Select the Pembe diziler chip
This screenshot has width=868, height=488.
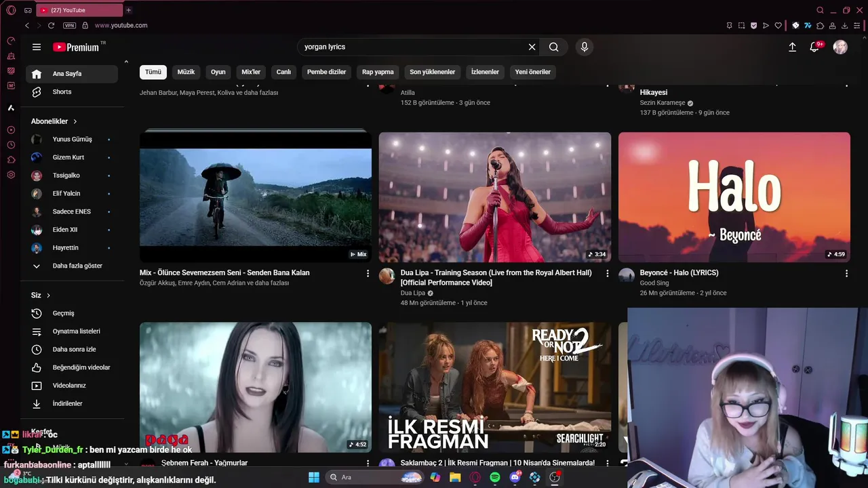326,72
